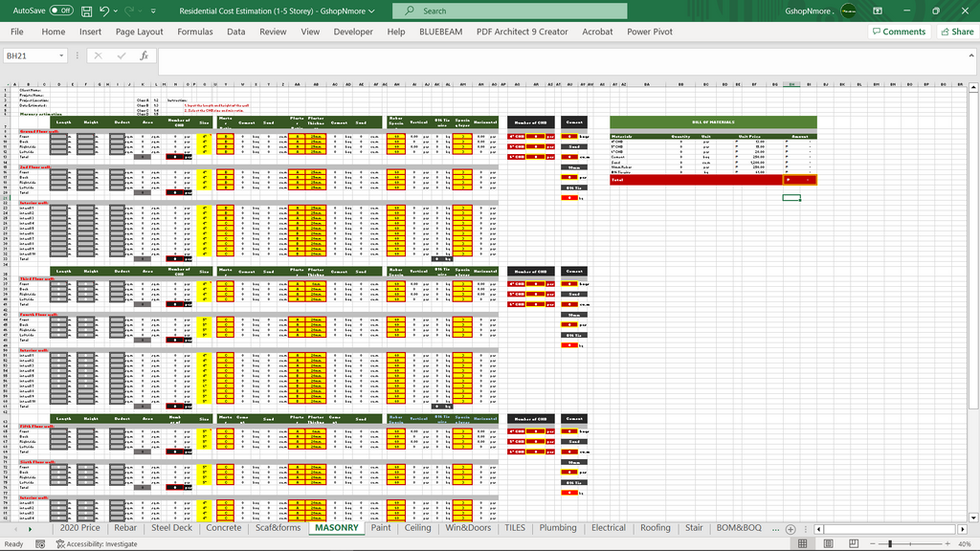Select all cells with corner triangle
Viewport: 980px width, 551px height.
coord(7,84)
